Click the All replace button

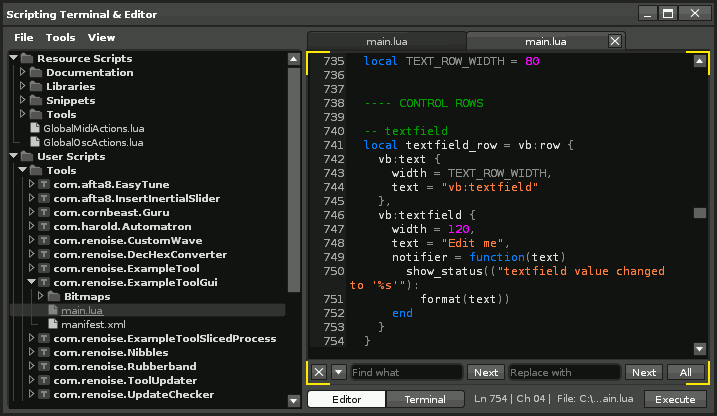tap(685, 373)
